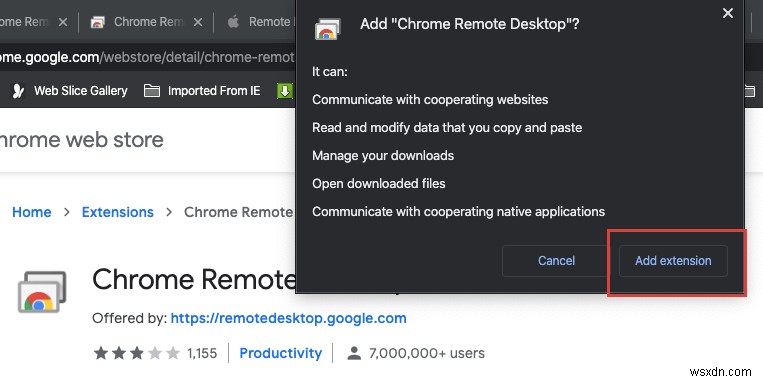Go to Home breadcrumb link

pos(32,212)
